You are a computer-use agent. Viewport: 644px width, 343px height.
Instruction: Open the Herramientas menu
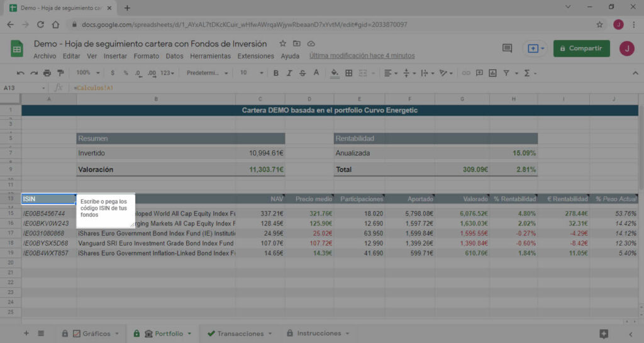(210, 56)
